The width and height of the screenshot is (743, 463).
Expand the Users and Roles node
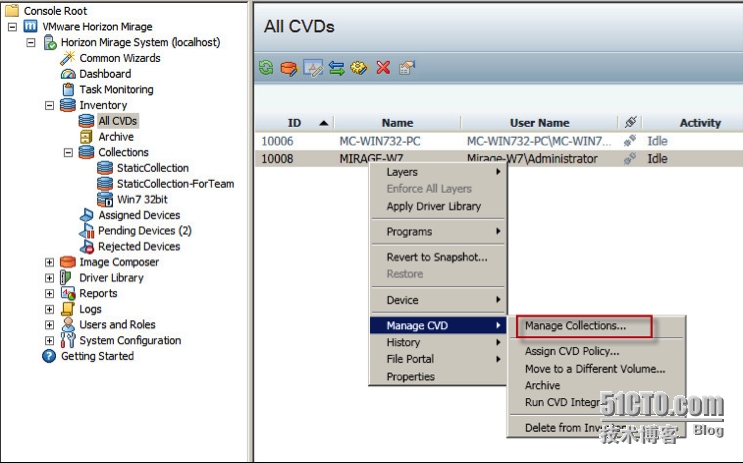(x=49, y=325)
